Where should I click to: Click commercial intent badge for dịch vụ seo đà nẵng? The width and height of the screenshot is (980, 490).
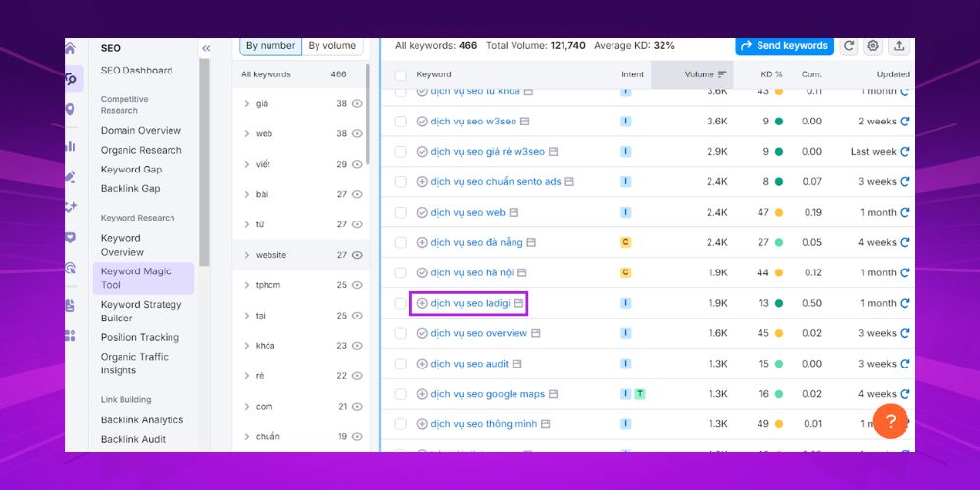click(x=625, y=242)
